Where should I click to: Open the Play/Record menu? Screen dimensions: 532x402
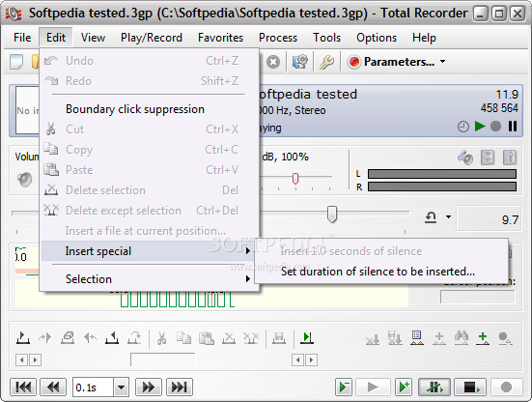[x=152, y=38]
